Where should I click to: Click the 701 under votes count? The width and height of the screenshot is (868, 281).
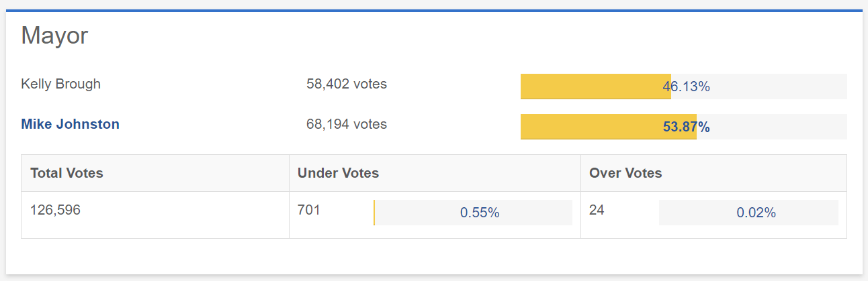[x=309, y=210]
